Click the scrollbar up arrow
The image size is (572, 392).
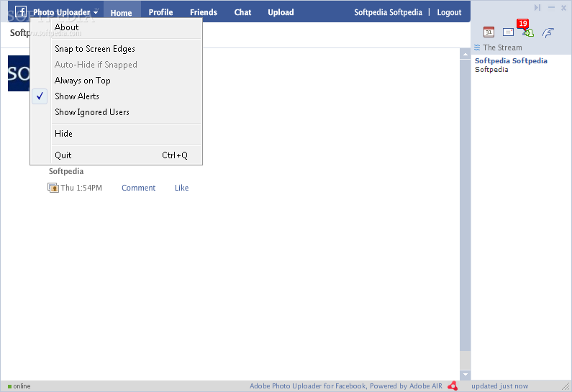[465, 55]
